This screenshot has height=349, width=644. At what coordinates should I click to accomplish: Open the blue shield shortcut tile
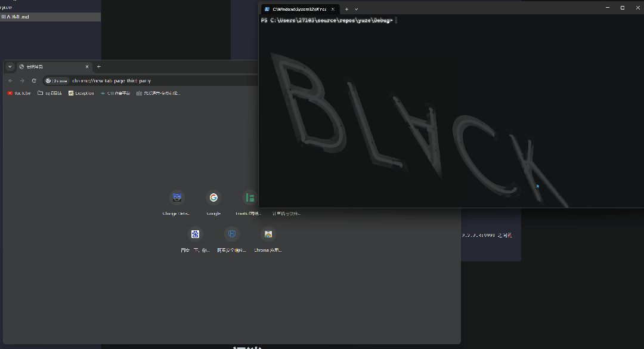pos(232,234)
